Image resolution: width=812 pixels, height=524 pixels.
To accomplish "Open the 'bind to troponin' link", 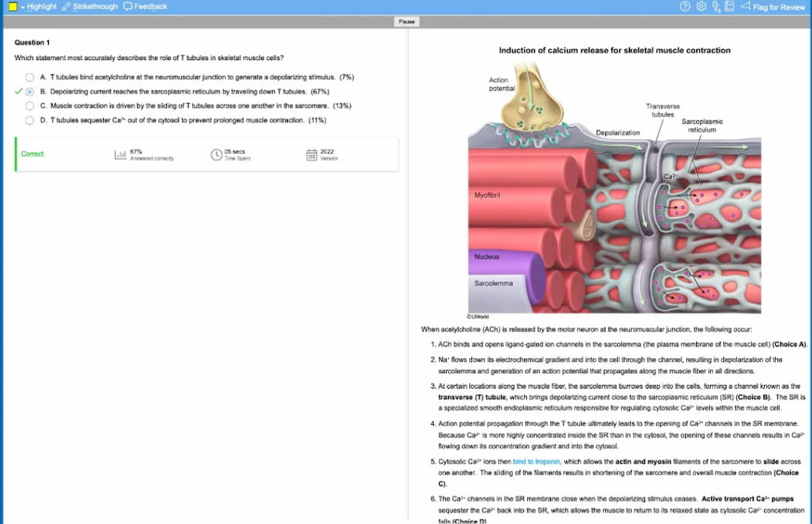I will pyautogui.click(x=536, y=462).
